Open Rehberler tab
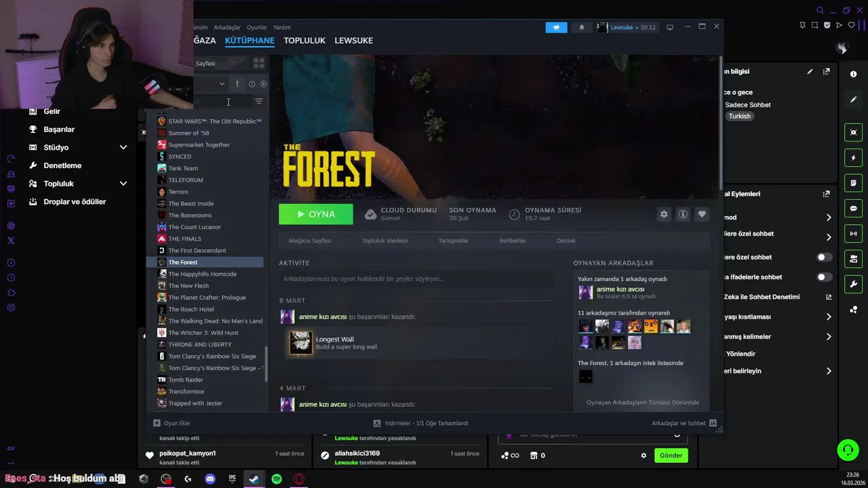868x488 pixels. (513, 241)
